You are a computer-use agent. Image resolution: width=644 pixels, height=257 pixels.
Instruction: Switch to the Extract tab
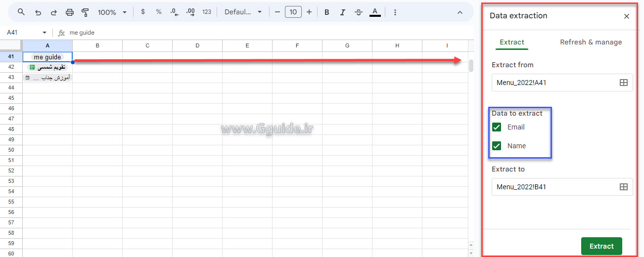[x=512, y=43]
